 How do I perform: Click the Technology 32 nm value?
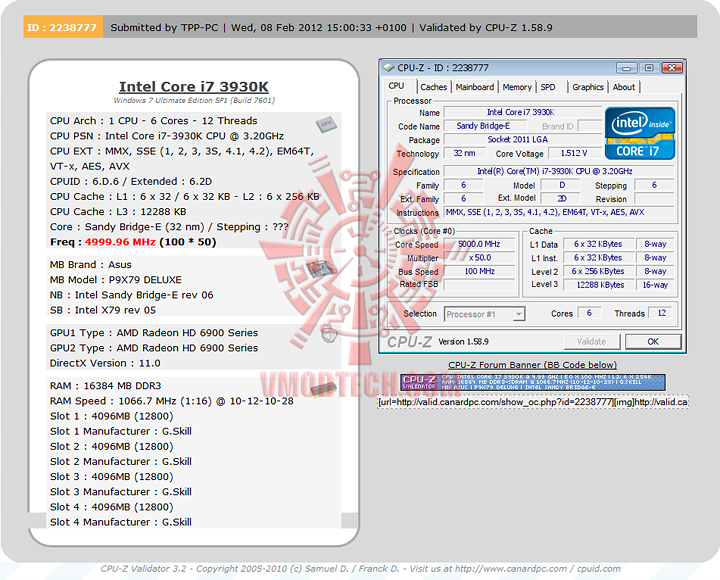coord(464,153)
